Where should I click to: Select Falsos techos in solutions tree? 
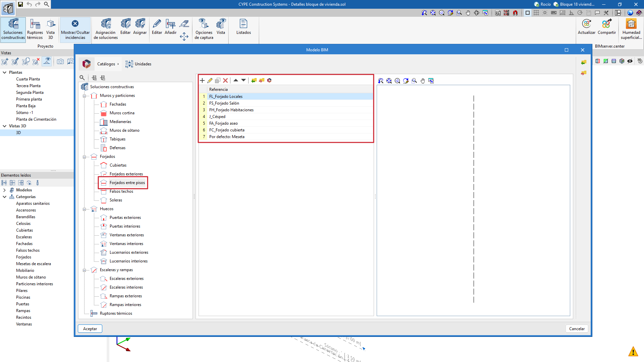tap(121, 191)
